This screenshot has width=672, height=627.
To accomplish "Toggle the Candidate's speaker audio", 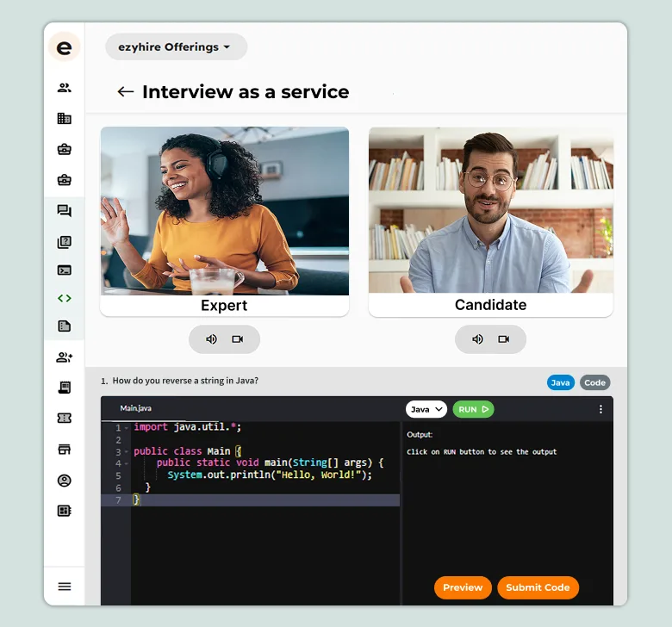I will coord(477,339).
